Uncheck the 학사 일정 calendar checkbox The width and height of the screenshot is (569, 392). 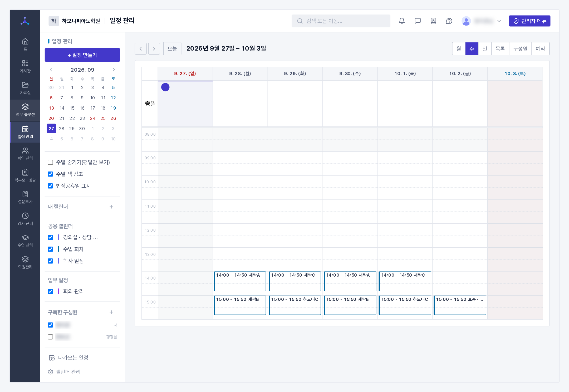50,261
